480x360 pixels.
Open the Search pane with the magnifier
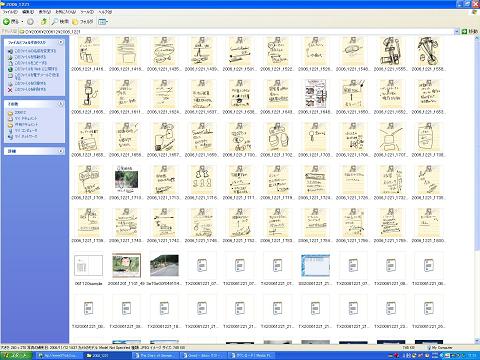(60, 22)
